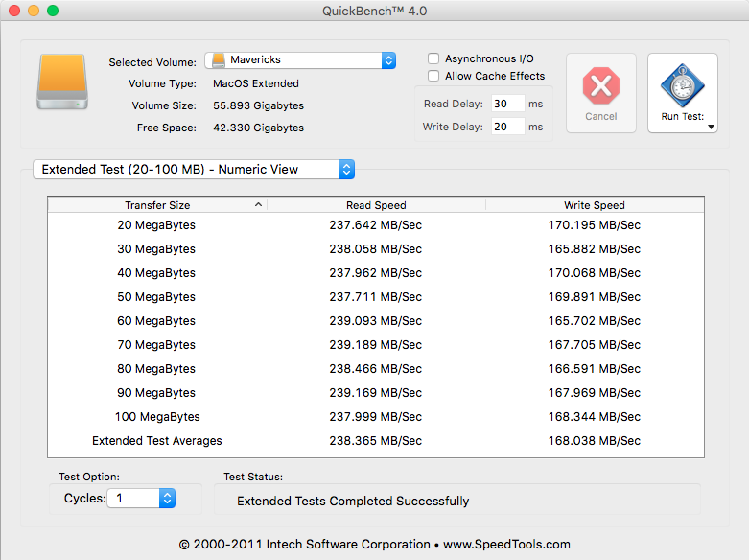The width and height of the screenshot is (749, 560).
Task: Click write speed value 166.591 MB/Sec
Action: click(595, 368)
